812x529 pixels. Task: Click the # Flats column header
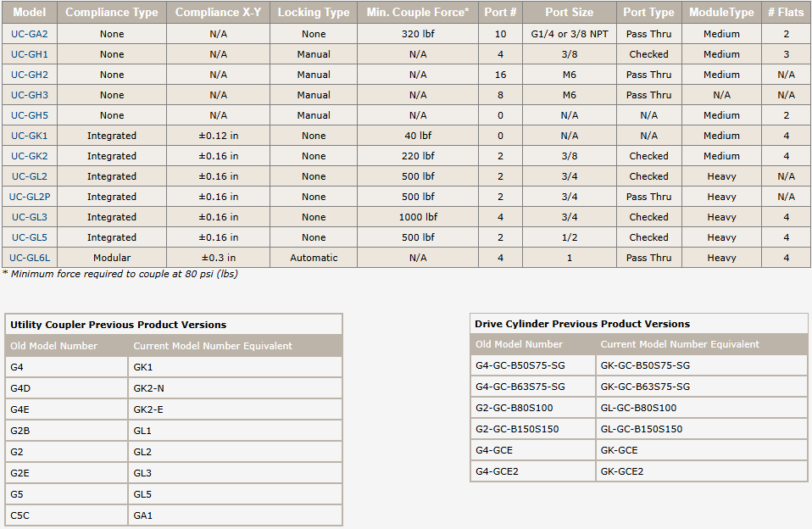(786, 12)
